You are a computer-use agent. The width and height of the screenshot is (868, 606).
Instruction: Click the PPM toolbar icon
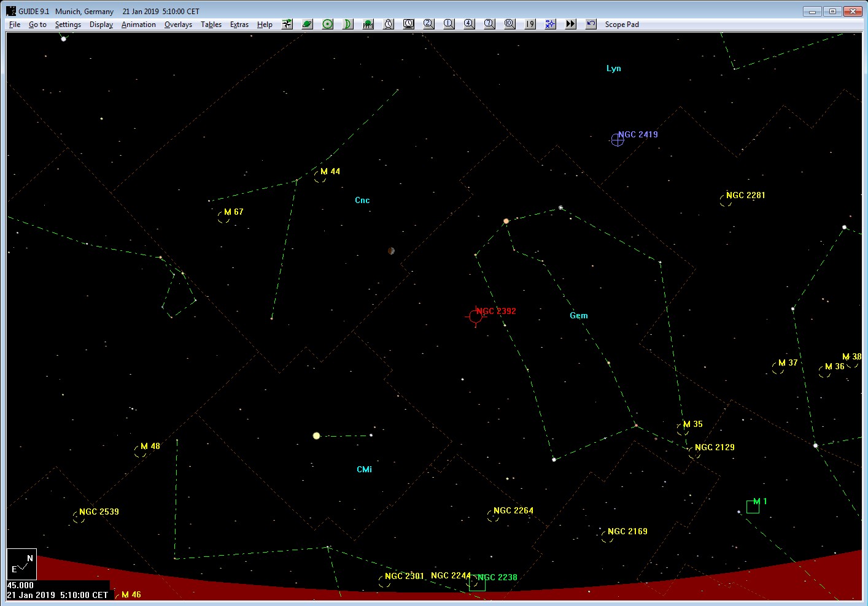pyautogui.click(x=368, y=24)
